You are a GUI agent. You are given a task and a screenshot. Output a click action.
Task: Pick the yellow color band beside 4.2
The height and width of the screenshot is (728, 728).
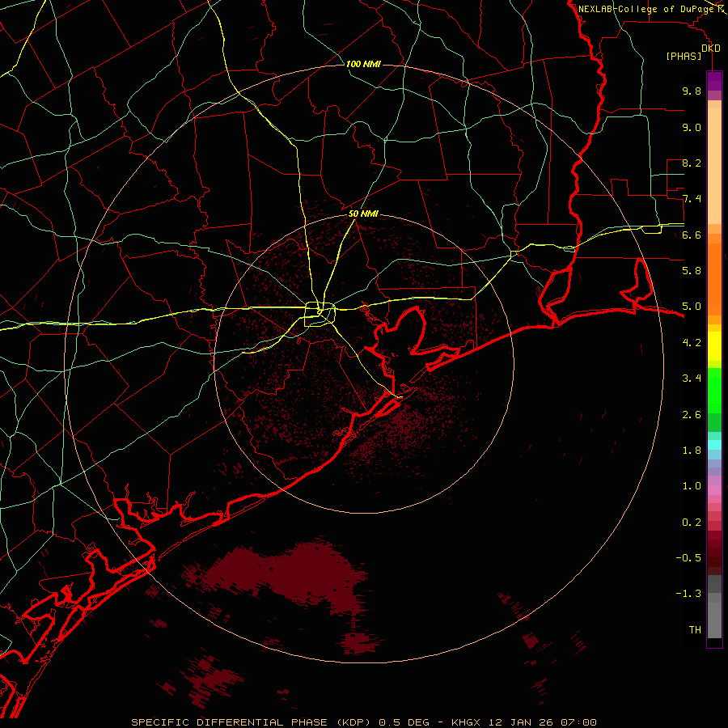(x=714, y=346)
